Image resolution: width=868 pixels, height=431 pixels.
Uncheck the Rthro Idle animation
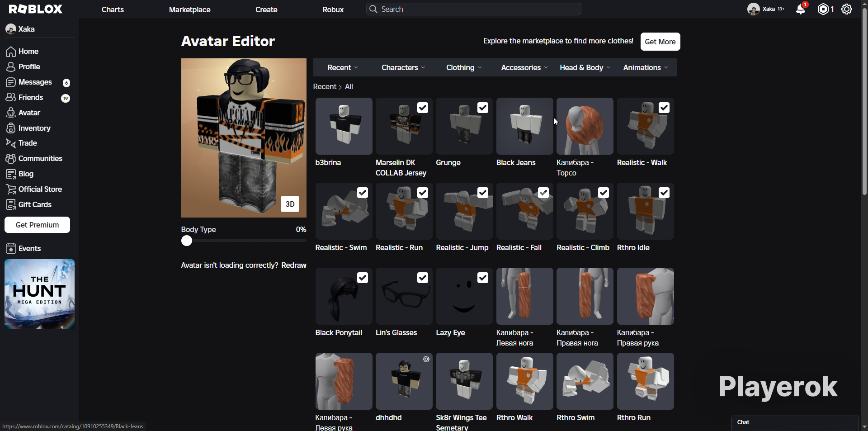[x=664, y=193]
